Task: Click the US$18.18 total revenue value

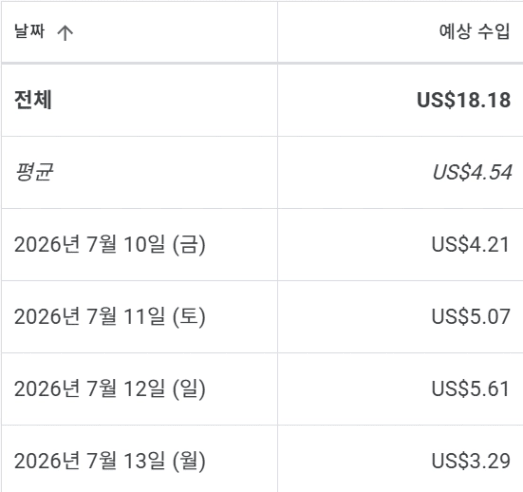Action: point(464,100)
